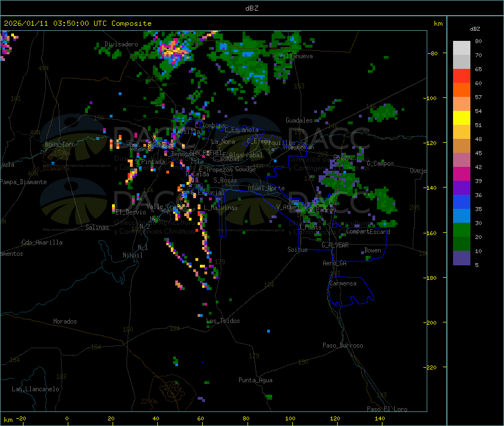Click the El_Desvio map label
Screen dimensions: 504x426
(130, 212)
